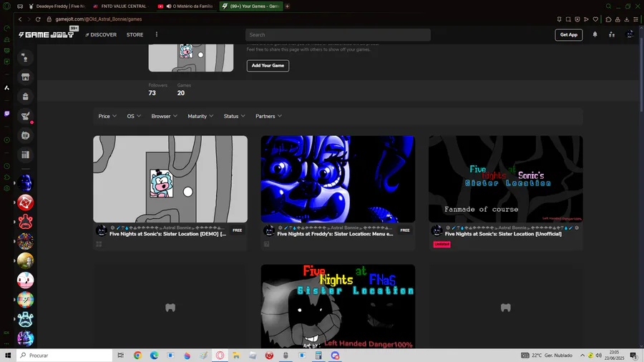This screenshot has width=644, height=362.
Task: Click the FREE label on DEMO game
Action: pos(238,230)
